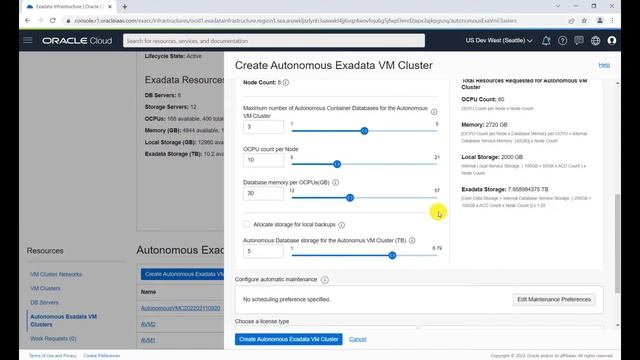Screen dimensions: 640x360
Task: Open the notifications bell icon
Action: [x=546, y=40]
